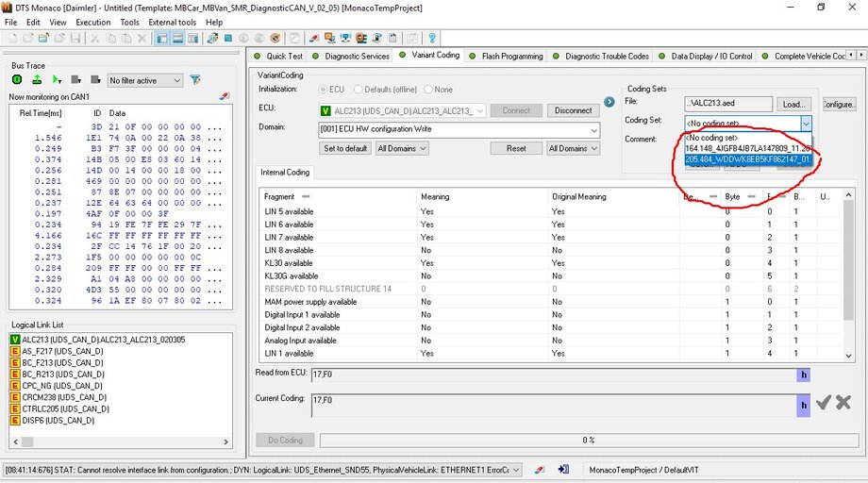Viewport: 868px width, 483px height.
Task: Click the red connector icon in status bar
Action: tap(539, 470)
